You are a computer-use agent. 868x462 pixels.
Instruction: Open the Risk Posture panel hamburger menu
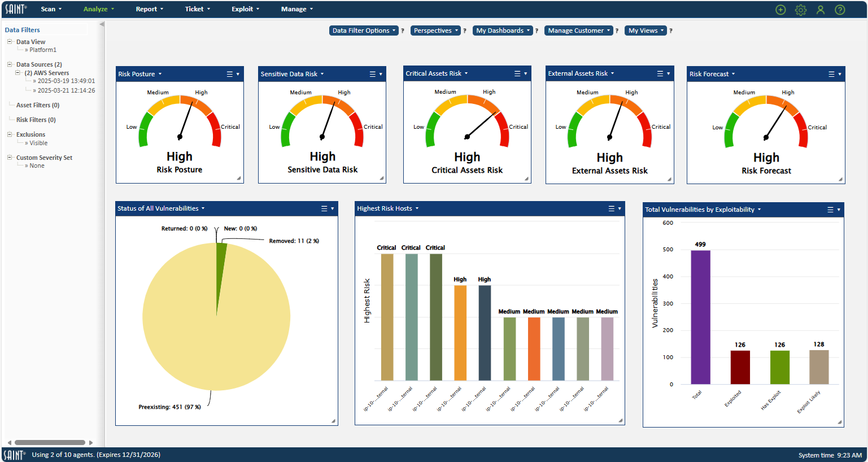[229, 73]
